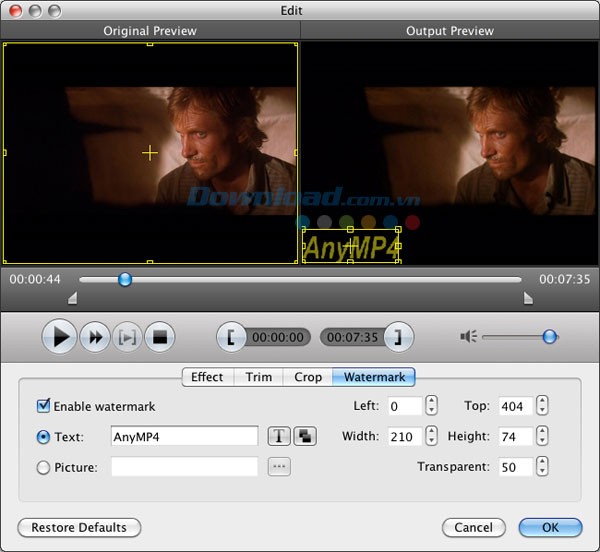Click the top middle crop handle

(150, 44)
